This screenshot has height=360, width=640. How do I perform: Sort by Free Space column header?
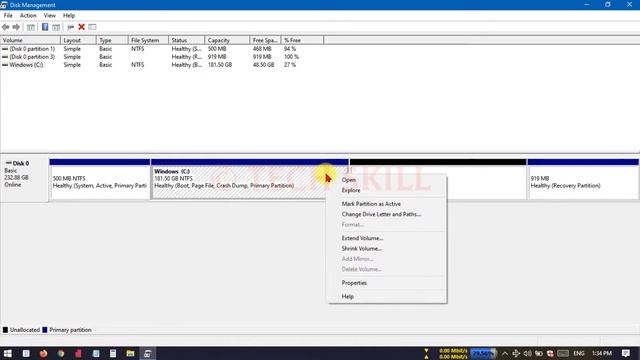click(x=265, y=40)
